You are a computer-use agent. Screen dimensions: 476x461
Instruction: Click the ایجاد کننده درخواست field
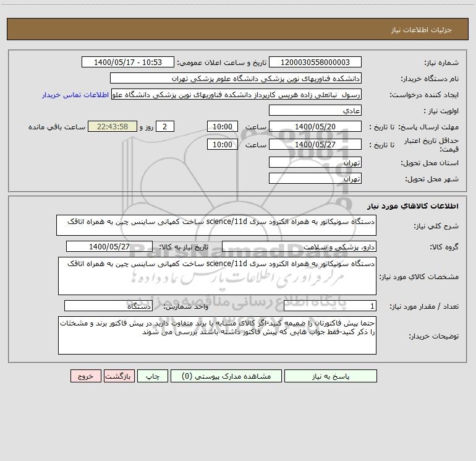tap(237, 95)
